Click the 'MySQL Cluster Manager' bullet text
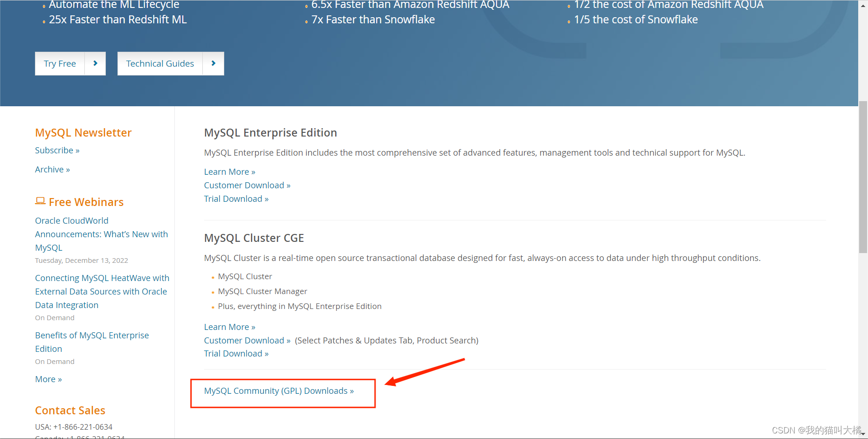This screenshot has height=439, width=868. [262, 291]
